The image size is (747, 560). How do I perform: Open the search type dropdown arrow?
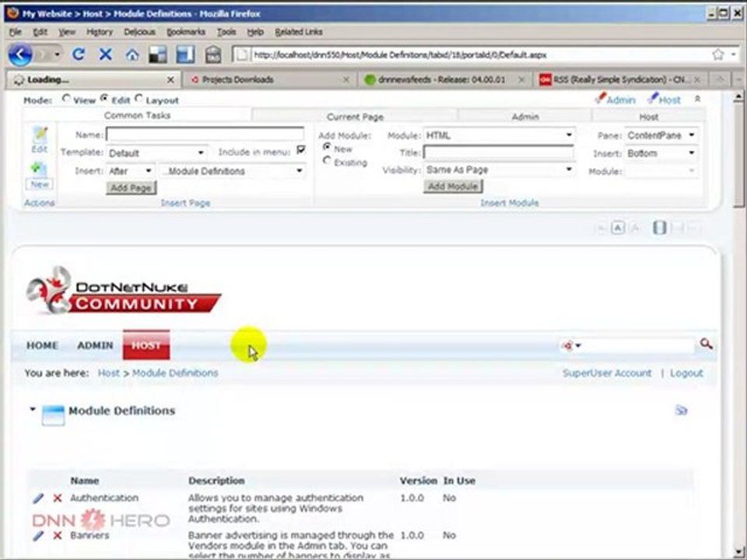pos(578,345)
